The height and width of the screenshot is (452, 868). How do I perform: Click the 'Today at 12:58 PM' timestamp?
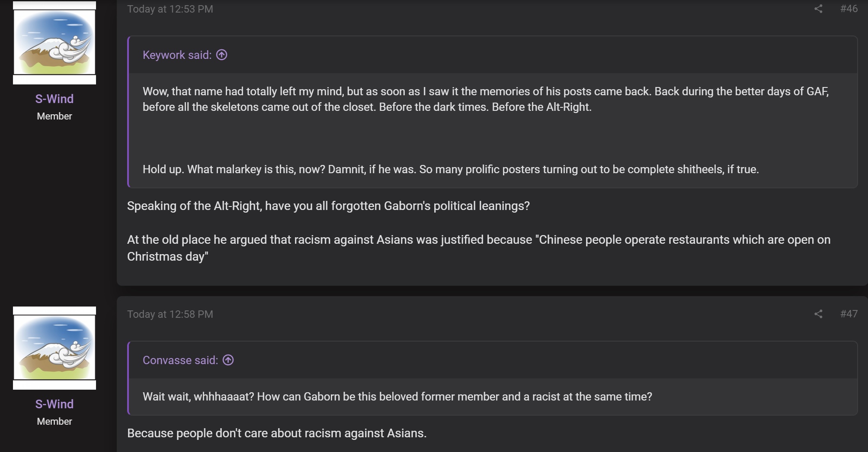(170, 314)
